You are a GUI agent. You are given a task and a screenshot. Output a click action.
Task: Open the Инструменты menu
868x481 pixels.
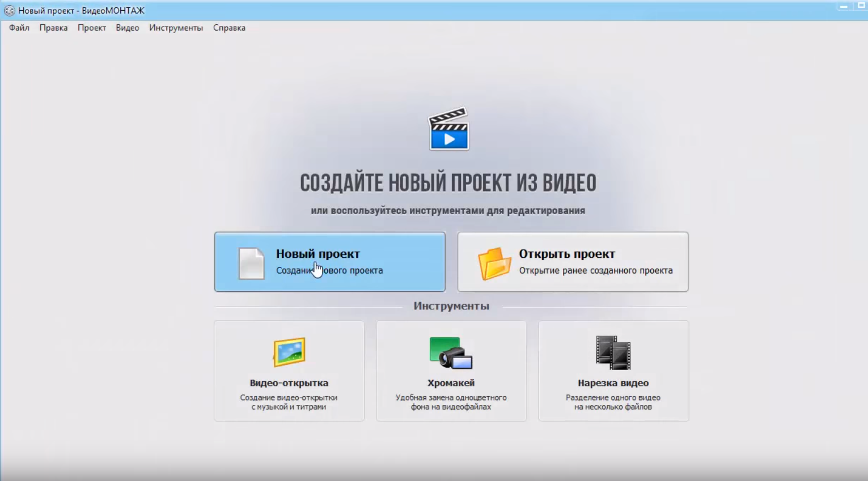[x=176, y=28]
